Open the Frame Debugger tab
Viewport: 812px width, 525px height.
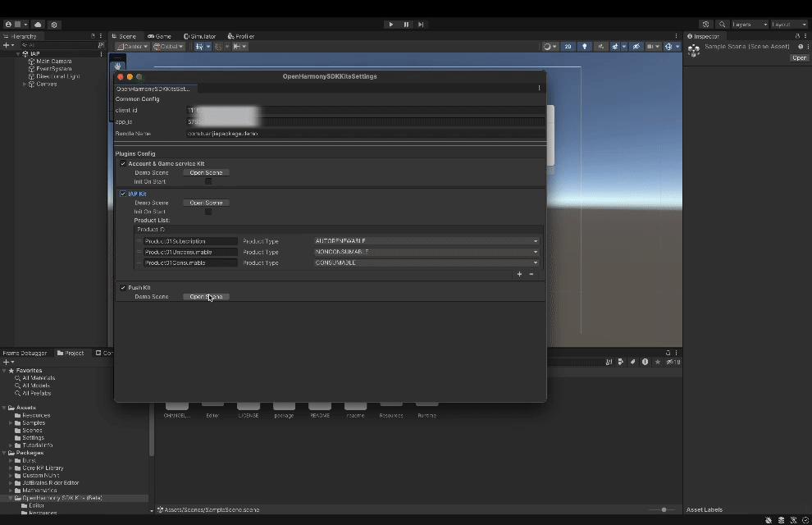[x=25, y=353]
